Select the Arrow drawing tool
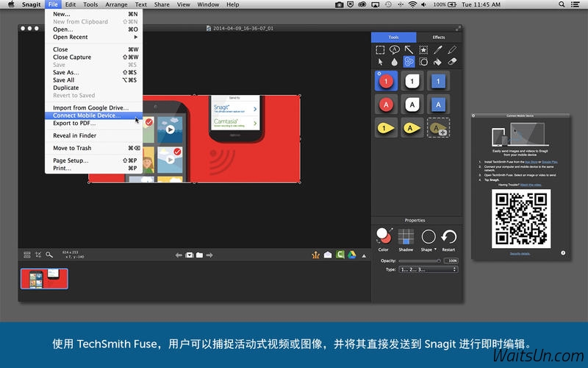This screenshot has width=588, height=368. [409, 49]
